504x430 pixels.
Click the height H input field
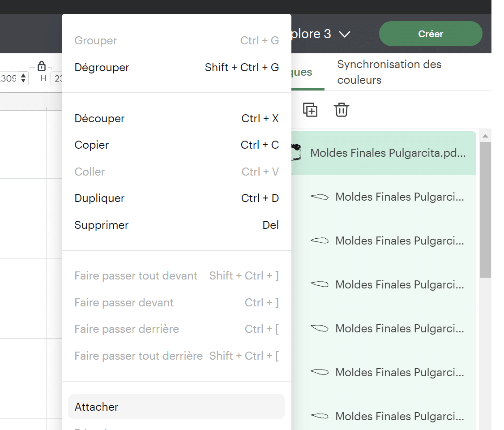tap(56, 78)
